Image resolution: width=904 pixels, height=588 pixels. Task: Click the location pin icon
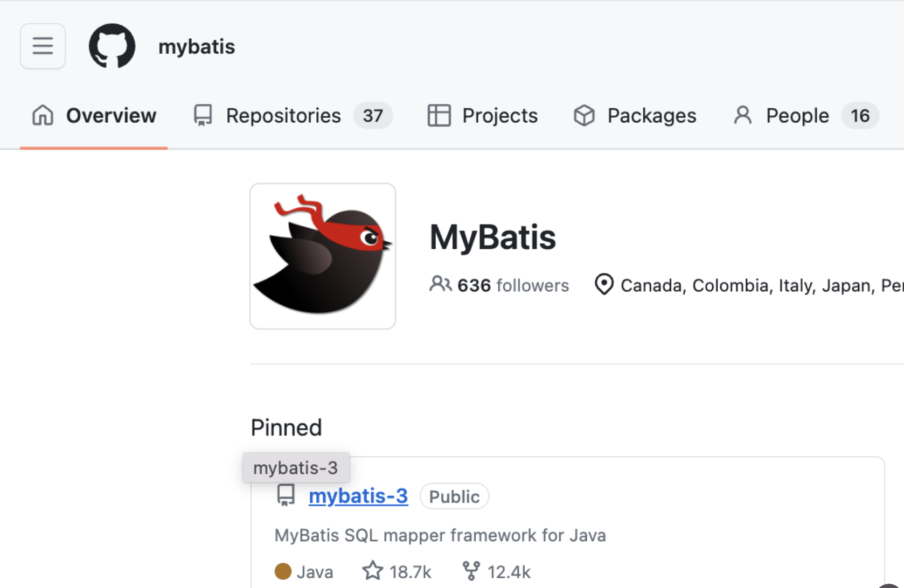[604, 284]
